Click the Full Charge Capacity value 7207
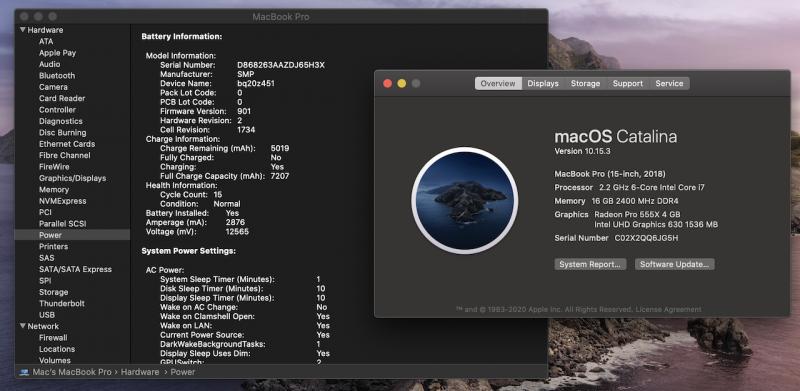This screenshot has height=391, width=800. (x=280, y=176)
